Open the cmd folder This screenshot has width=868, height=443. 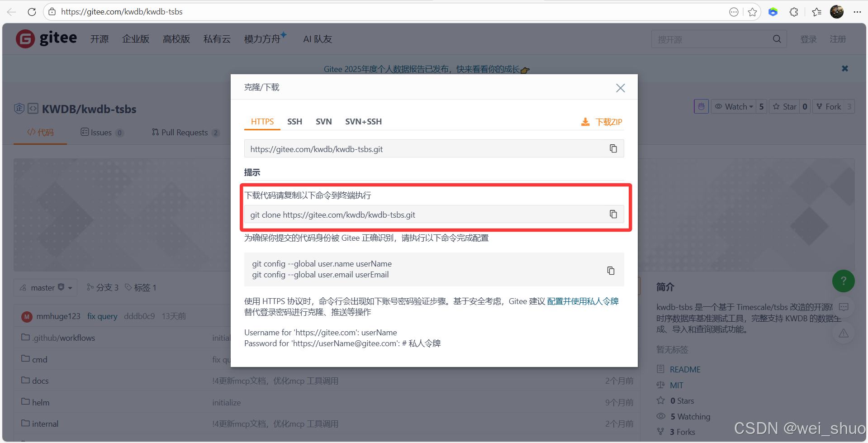pyautogui.click(x=40, y=360)
